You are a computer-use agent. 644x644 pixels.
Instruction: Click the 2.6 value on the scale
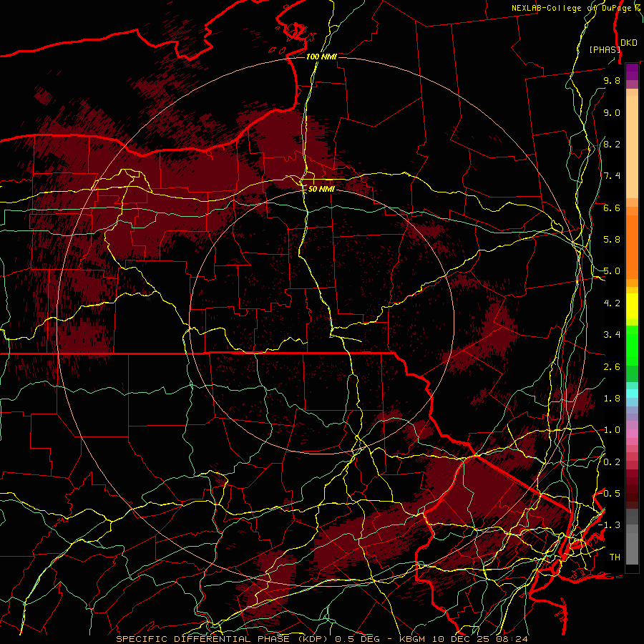612,367
